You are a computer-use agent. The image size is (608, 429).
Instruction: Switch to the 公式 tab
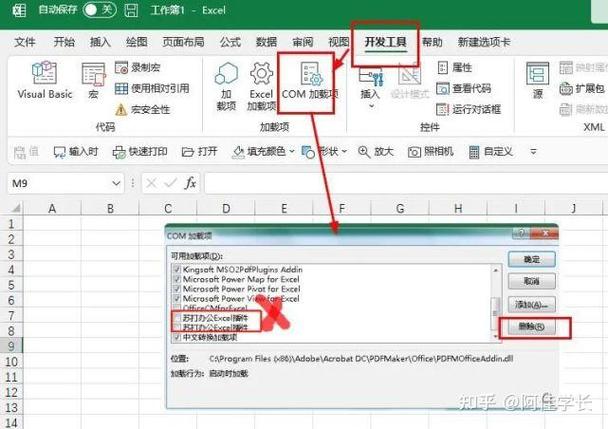tap(230, 42)
